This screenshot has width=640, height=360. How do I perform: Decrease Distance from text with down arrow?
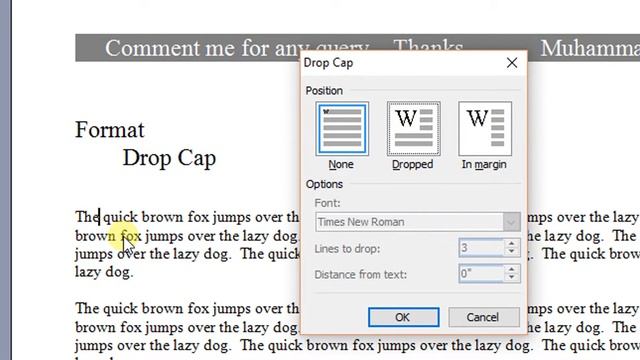click(x=512, y=278)
